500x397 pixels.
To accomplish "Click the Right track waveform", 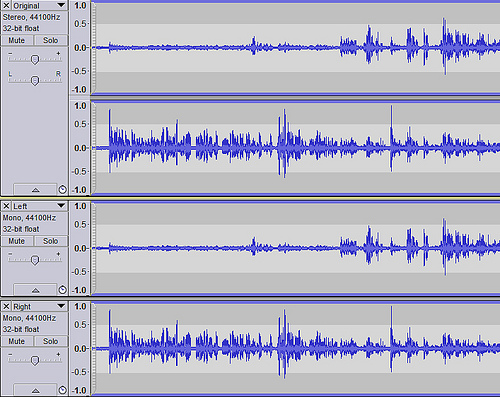I will click(295, 349).
